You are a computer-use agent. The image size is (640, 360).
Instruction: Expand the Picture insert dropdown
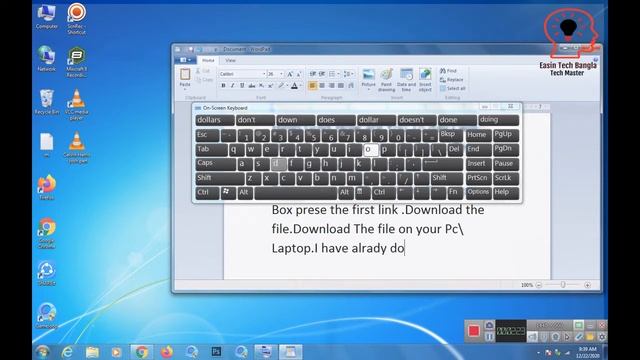click(x=368, y=89)
